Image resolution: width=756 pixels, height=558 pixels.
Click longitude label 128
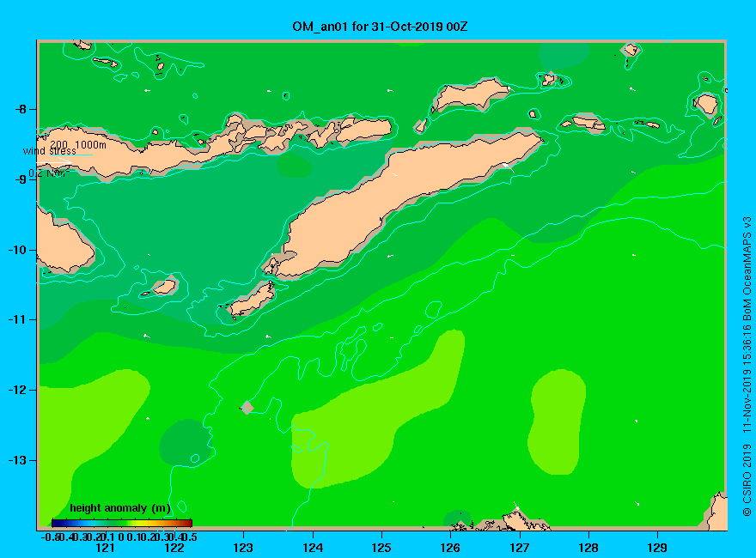pos(588,548)
